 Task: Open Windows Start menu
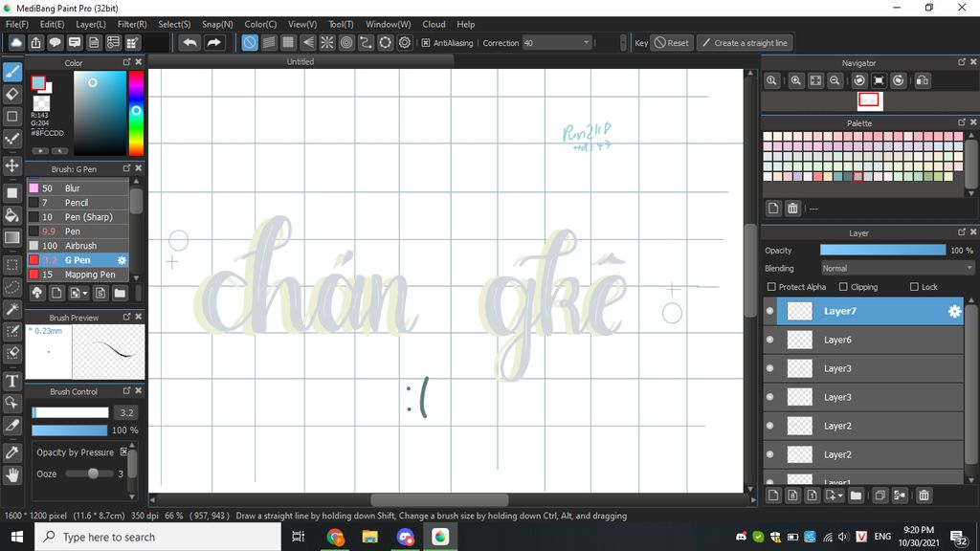pos(17,537)
